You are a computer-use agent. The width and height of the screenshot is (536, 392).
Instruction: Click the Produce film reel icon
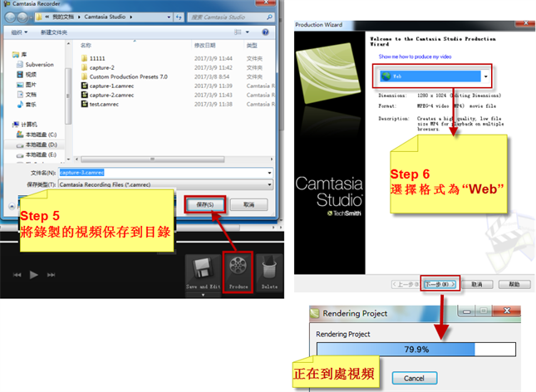(238, 268)
